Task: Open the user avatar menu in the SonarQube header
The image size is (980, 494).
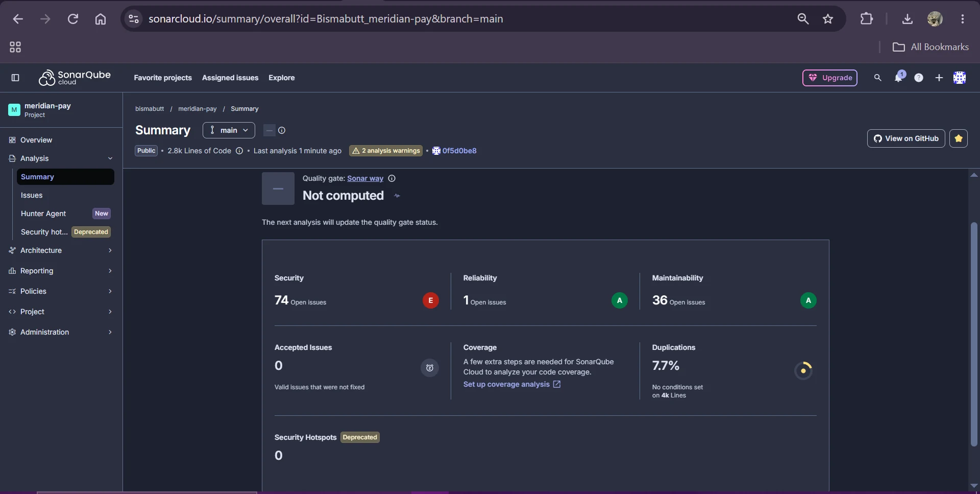Action: [960, 78]
